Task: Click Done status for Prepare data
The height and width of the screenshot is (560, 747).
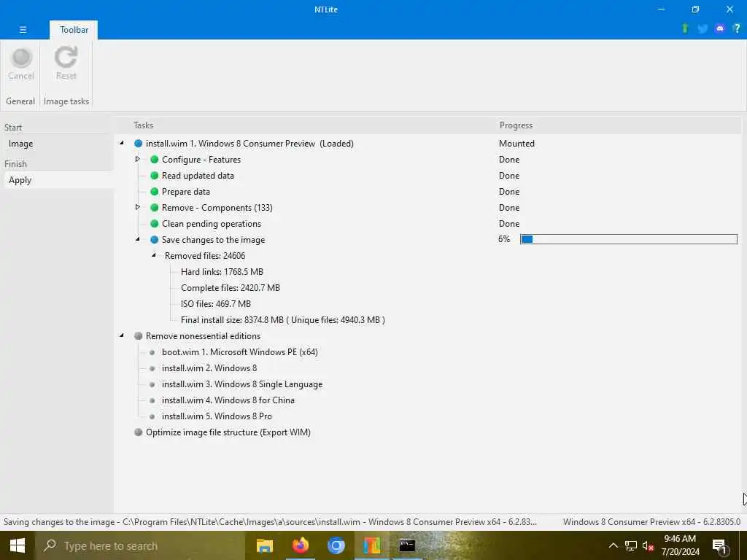Action: pyautogui.click(x=508, y=192)
